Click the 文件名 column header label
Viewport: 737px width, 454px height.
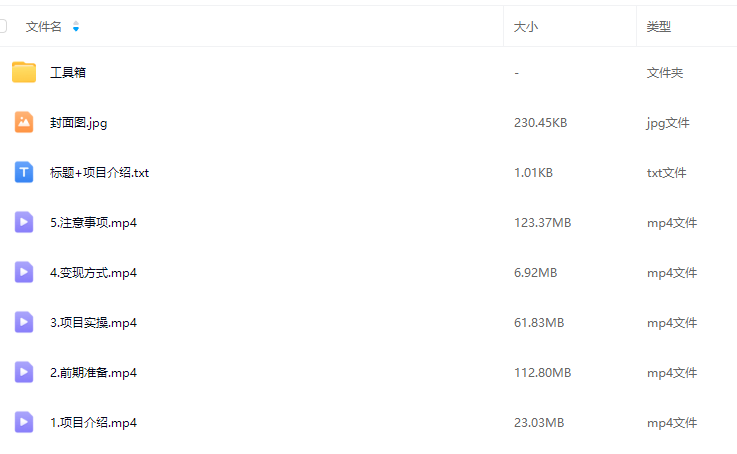pos(44,27)
